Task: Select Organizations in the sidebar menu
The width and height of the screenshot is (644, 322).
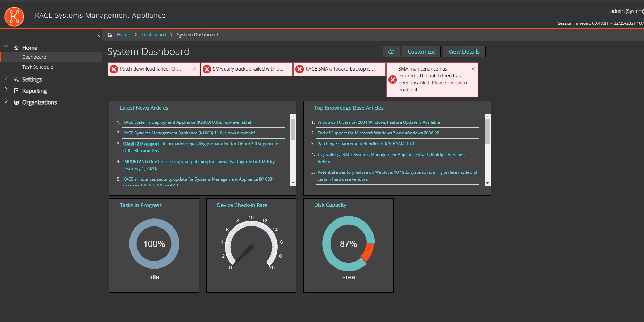Action: (39, 102)
